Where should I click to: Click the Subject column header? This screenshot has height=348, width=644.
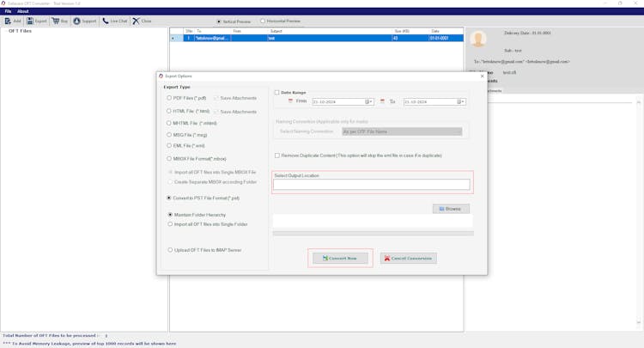click(x=330, y=31)
